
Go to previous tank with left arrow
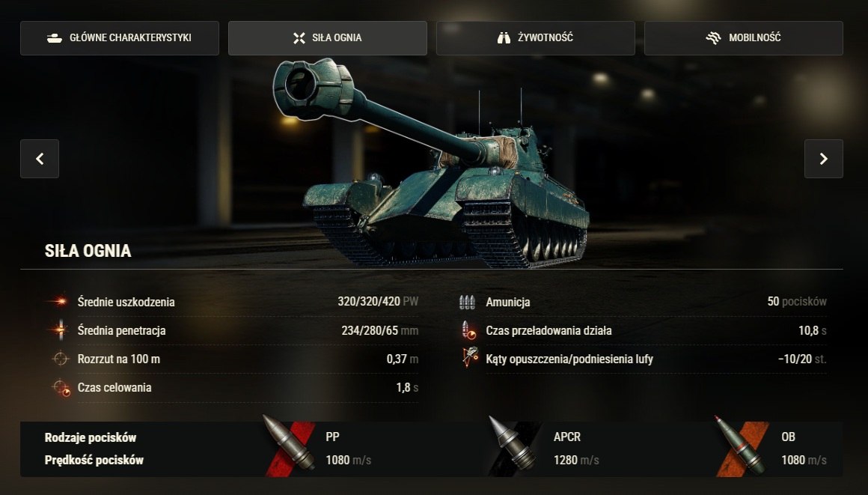[x=40, y=159]
